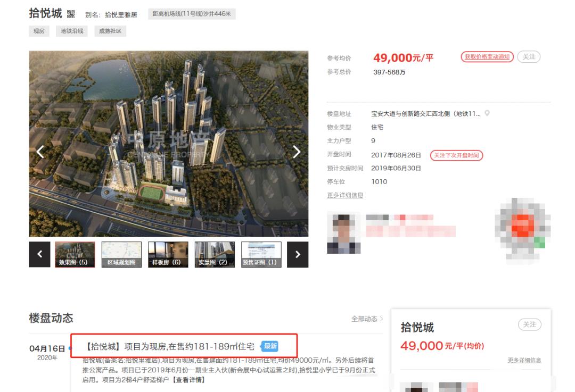The height and width of the screenshot is (392, 575).
Task: Click the right arrow on the thumbnail strip
Action: point(297,254)
